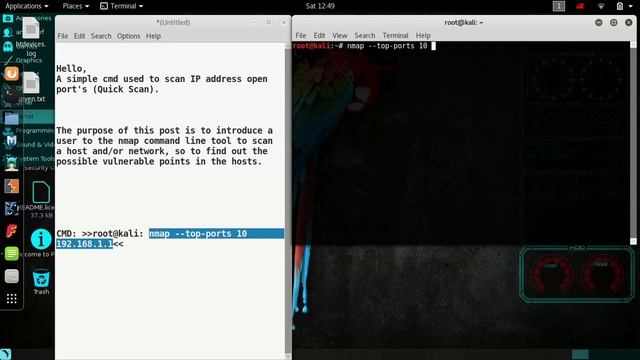The width and height of the screenshot is (640, 360).
Task: Click the text editor vertical scrollbar
Action: [288, 200]
